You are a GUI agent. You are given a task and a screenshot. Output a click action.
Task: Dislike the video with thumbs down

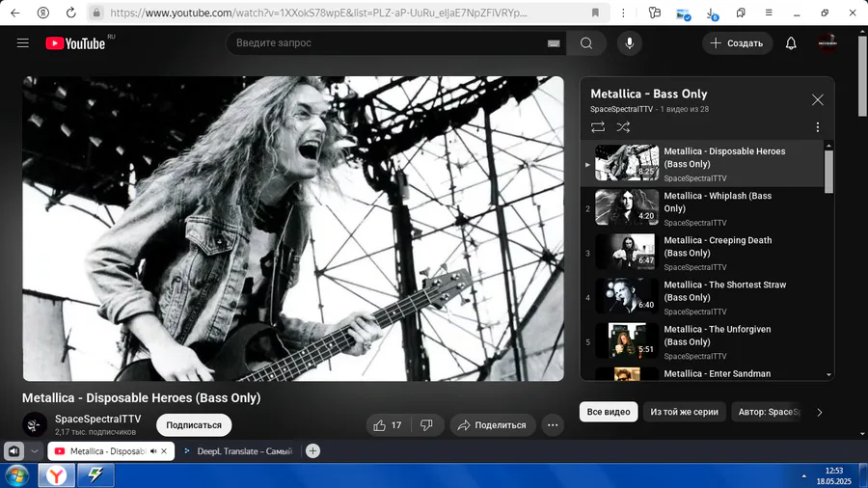point(427,425)
